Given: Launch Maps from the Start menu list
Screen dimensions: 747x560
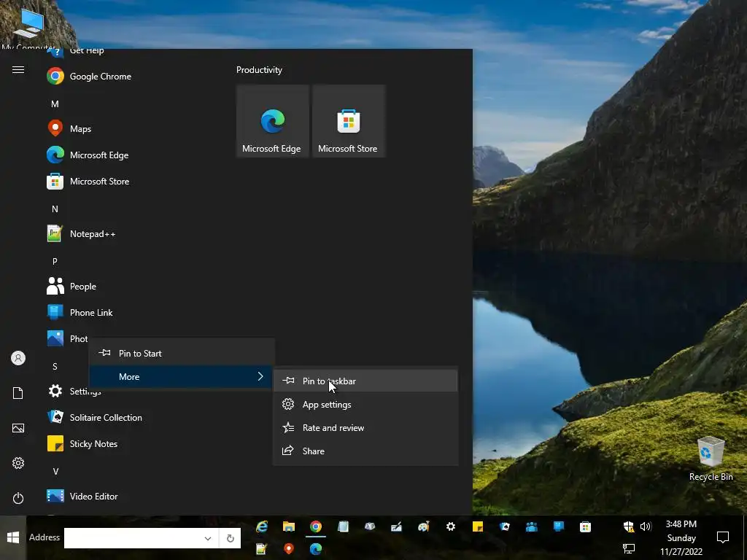Looking at the screenshot, I should coord(69,128).
